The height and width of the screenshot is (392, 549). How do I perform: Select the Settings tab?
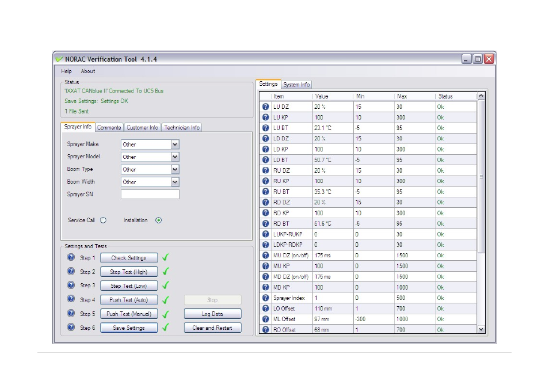click(268, 84)
